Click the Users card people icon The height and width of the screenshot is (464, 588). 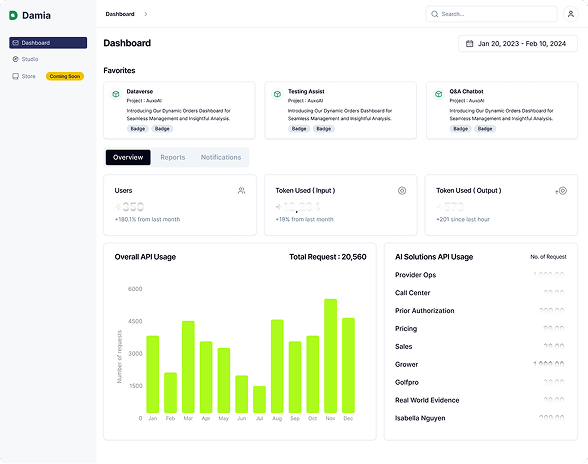(x=242, y=191)
